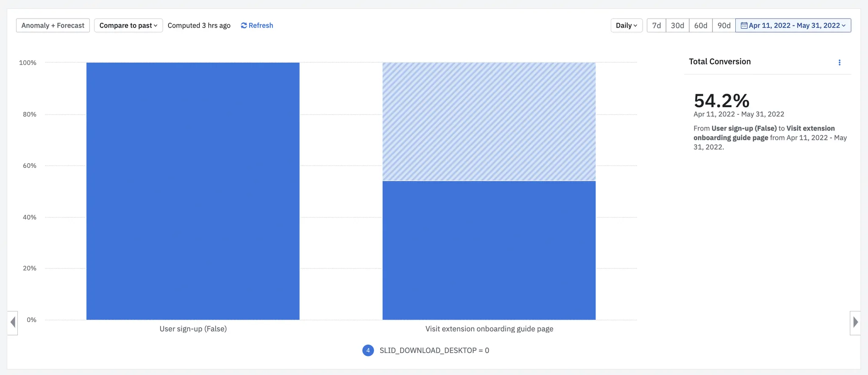Open the Total Conversion three-dot menu
The image size is (868, 375).
tap(839, 62)
